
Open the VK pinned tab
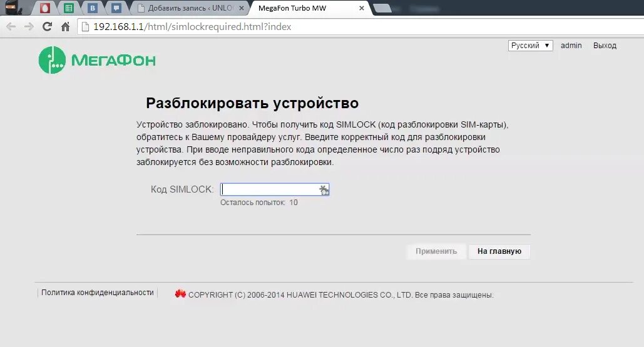(x=93, y=8)
